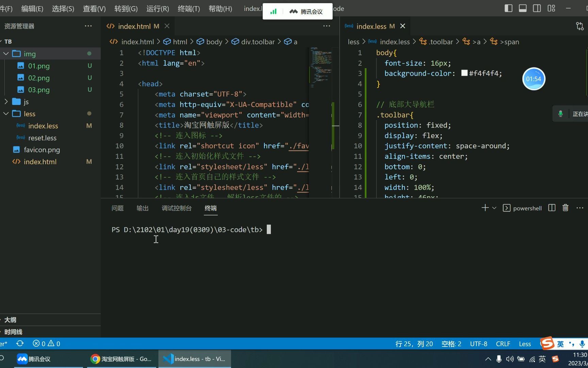Open favicon.png in explorer
588x368 pixels.
click(x=42, y=150)
